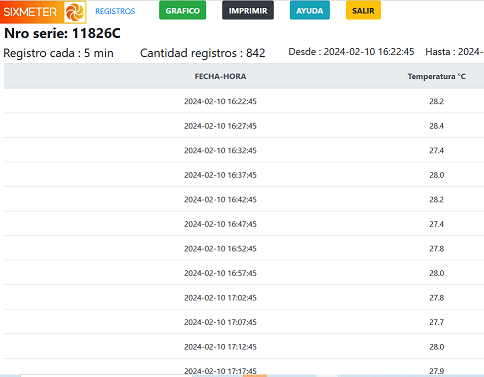Click the SIXMETER brand text
This screenshot has width=484, height=377.
click(30, 12)
